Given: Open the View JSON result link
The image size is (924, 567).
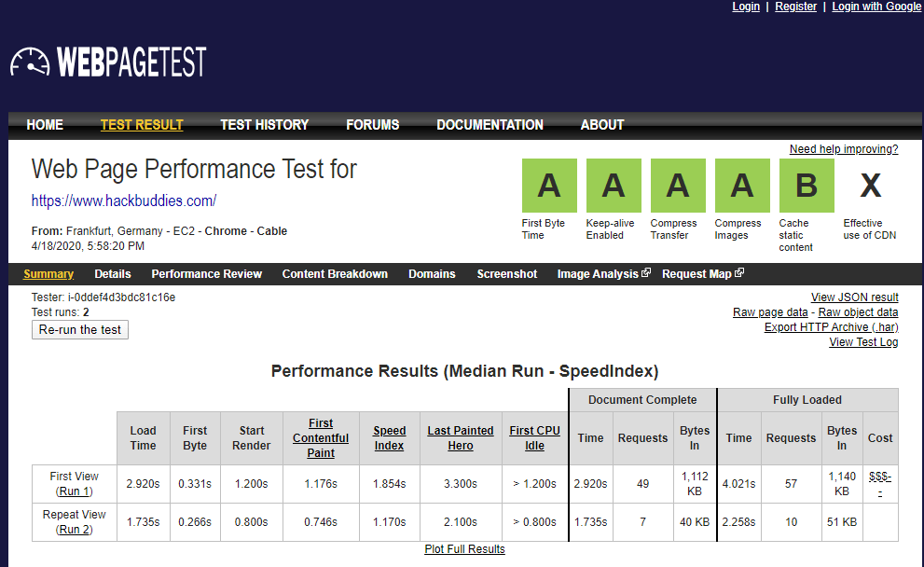Looking at the screenshot, I should coord(854,297).
